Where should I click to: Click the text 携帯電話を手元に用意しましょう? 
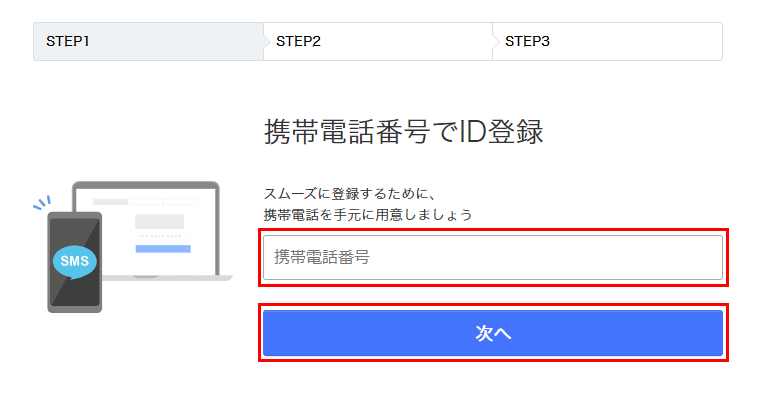pyautogui.click(x=368, y=214)
